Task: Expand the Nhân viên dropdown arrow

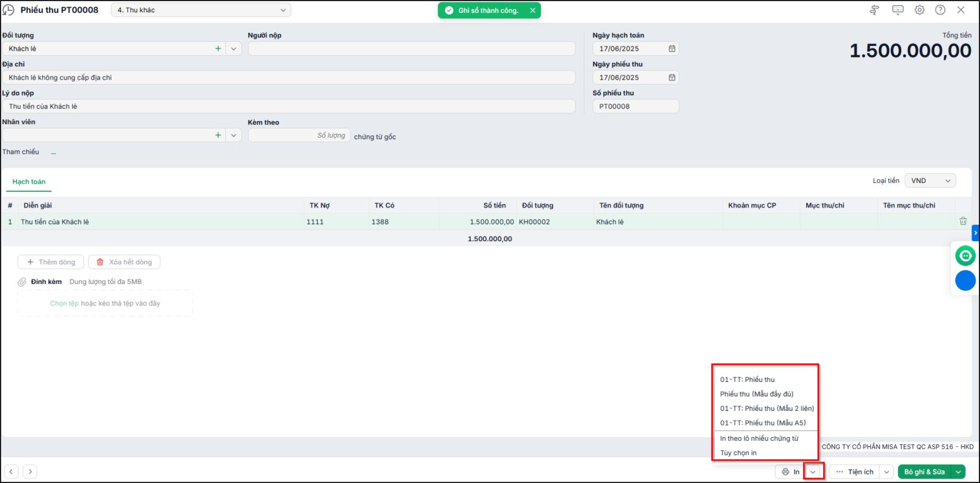Action: [233, 135]
